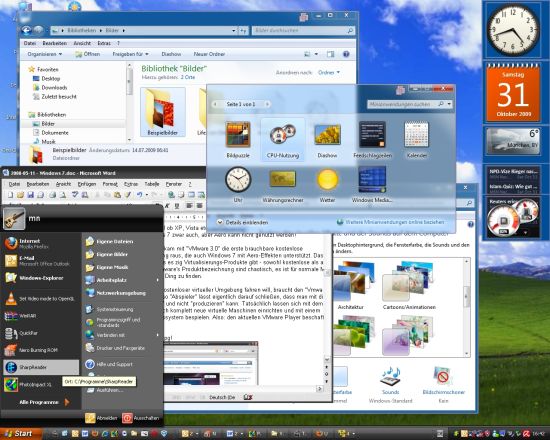The width and height of the screenshot is (550, 440).
Task: Expand the Organisieren dropdown in Explorer
Action: pyautogui.click(x=45, y=54)
